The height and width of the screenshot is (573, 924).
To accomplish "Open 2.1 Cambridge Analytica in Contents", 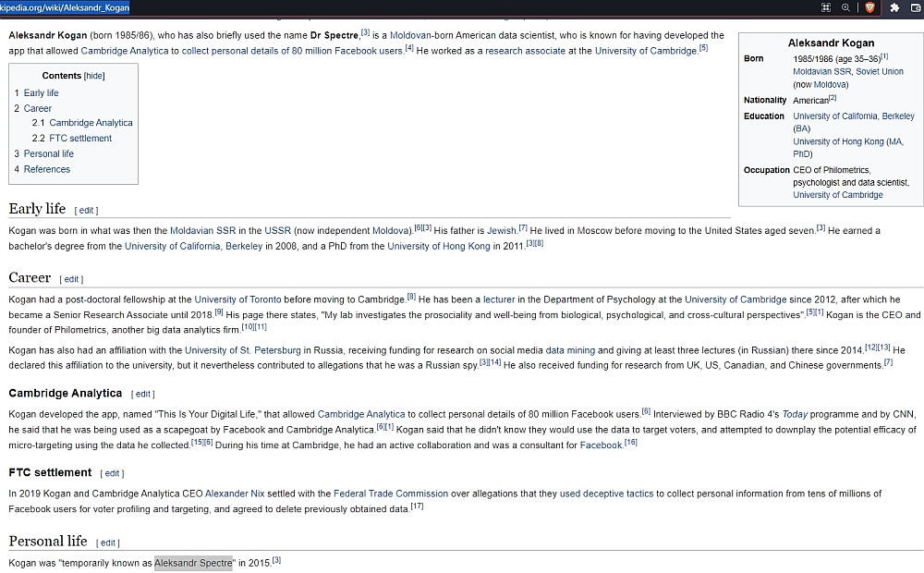I will [x=91, y=123].
